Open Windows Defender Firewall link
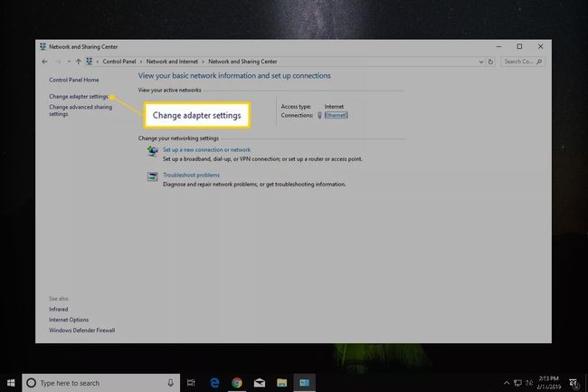 [x=82, y=330]
